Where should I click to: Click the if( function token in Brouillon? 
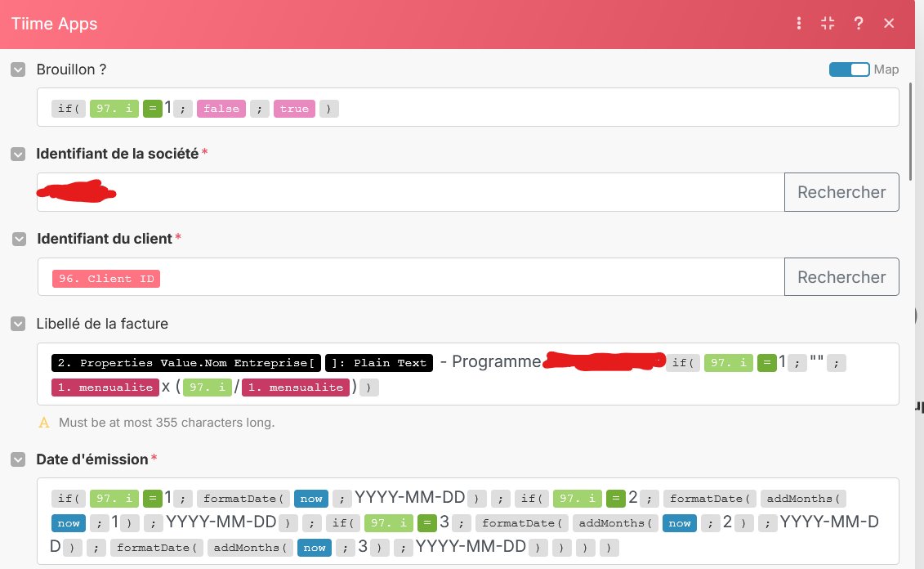(x=69, y=109)
